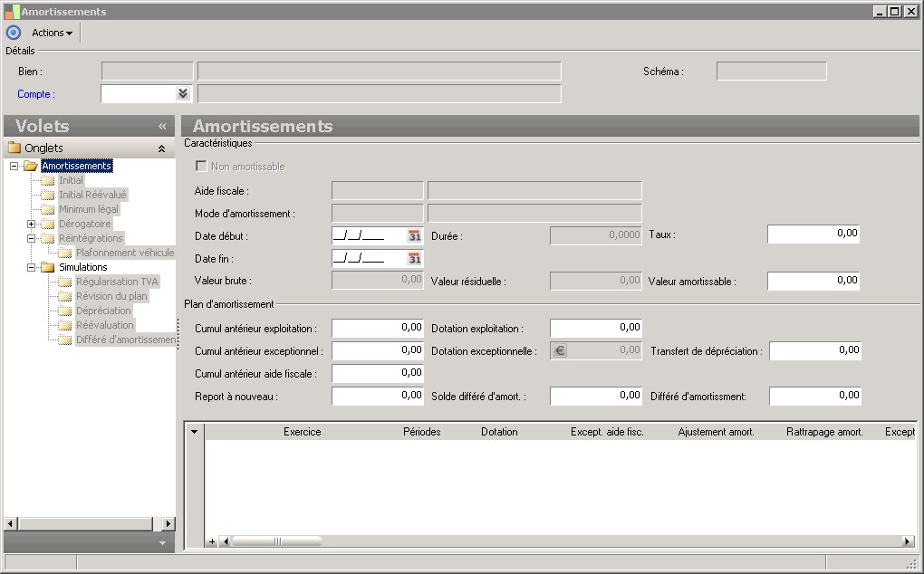
Task: Click the plus button below the grid
Action: point(212,541)
